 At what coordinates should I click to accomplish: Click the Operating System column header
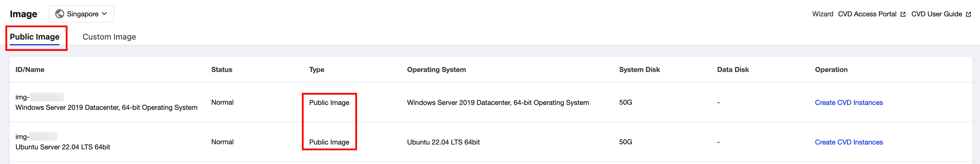tap(436, 69)
